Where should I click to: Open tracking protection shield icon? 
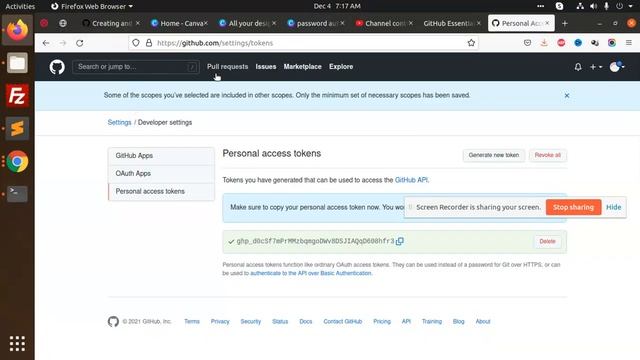(x=136, y=43)
